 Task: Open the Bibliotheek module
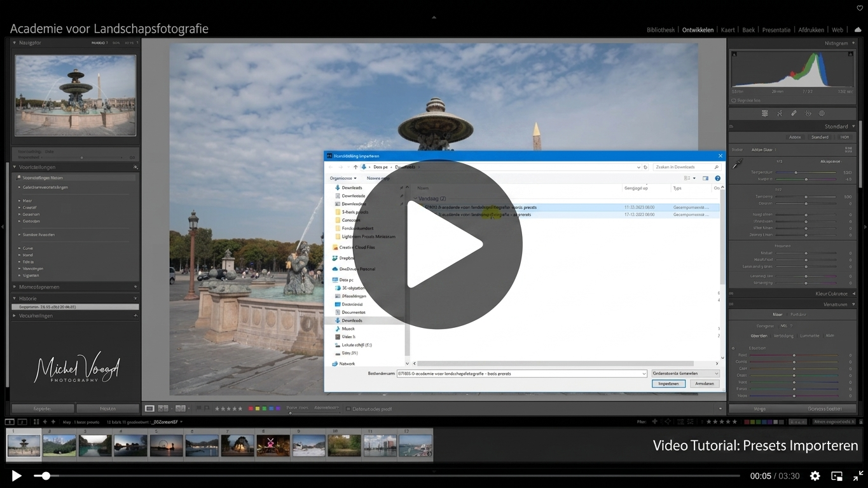[661, 30]
